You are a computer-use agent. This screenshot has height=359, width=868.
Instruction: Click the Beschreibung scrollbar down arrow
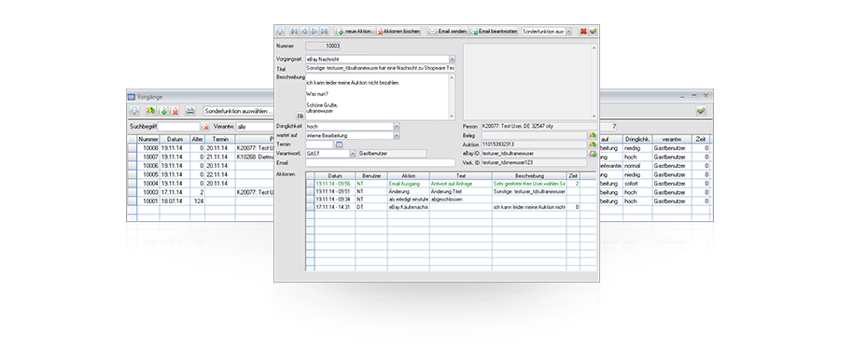[452, 117]
